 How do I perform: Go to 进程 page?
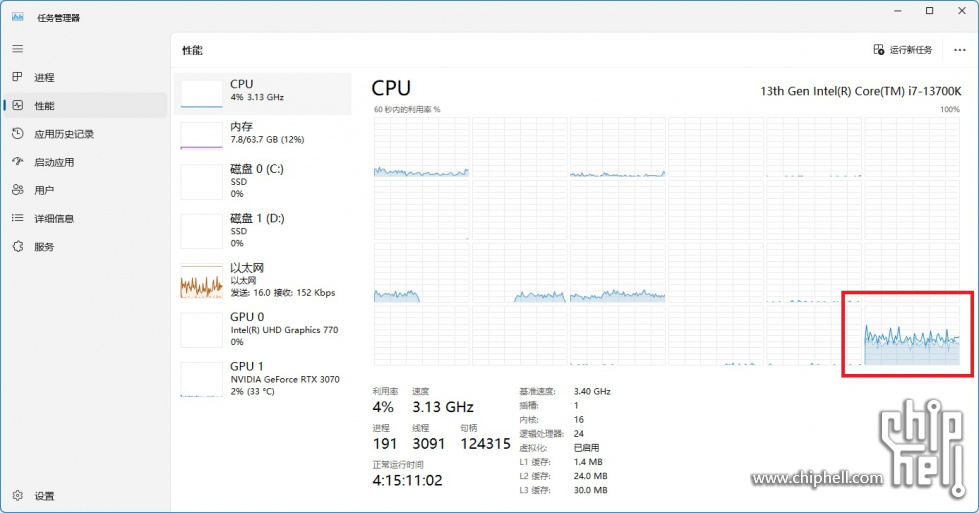pos(86,77)
